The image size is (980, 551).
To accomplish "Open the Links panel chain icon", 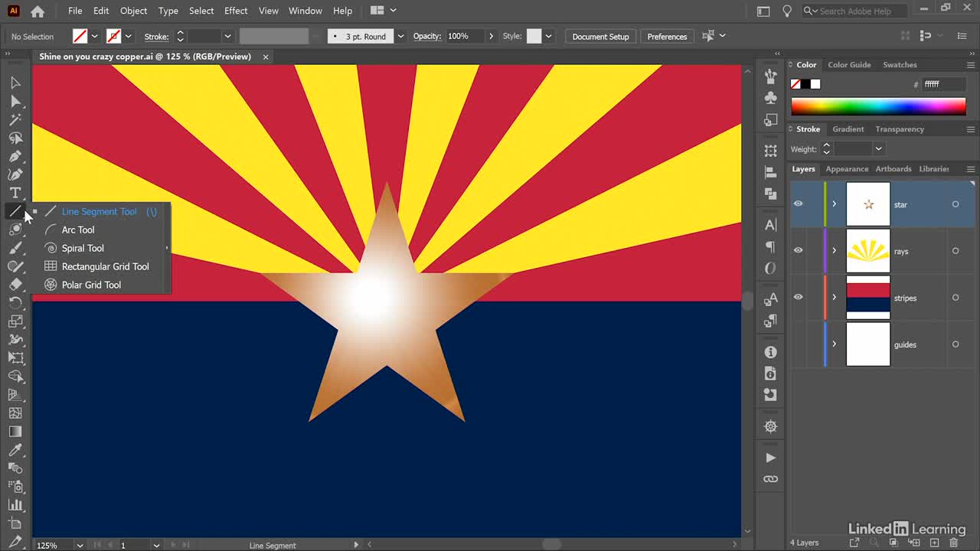I will 771,479.
